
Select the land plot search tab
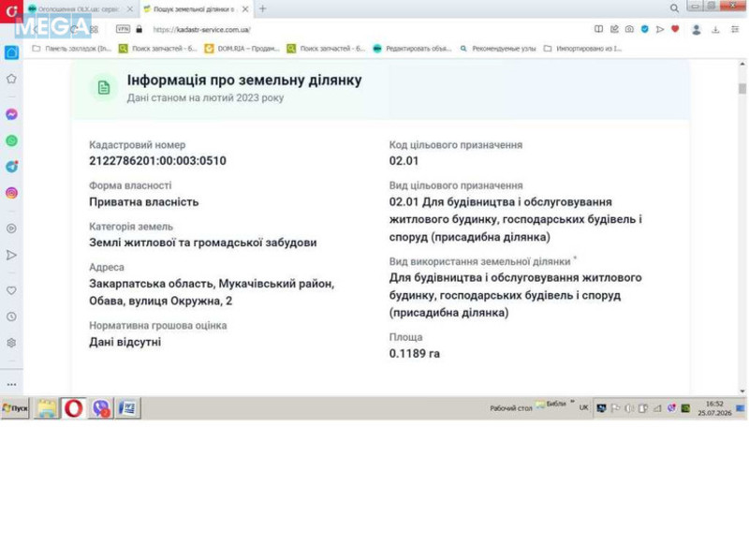[194, 9]
